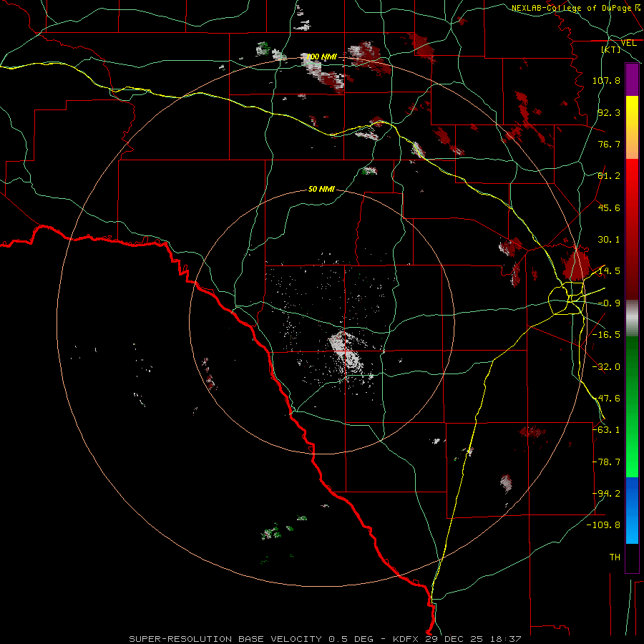Select the 107.8 scale value

(606, 80)
